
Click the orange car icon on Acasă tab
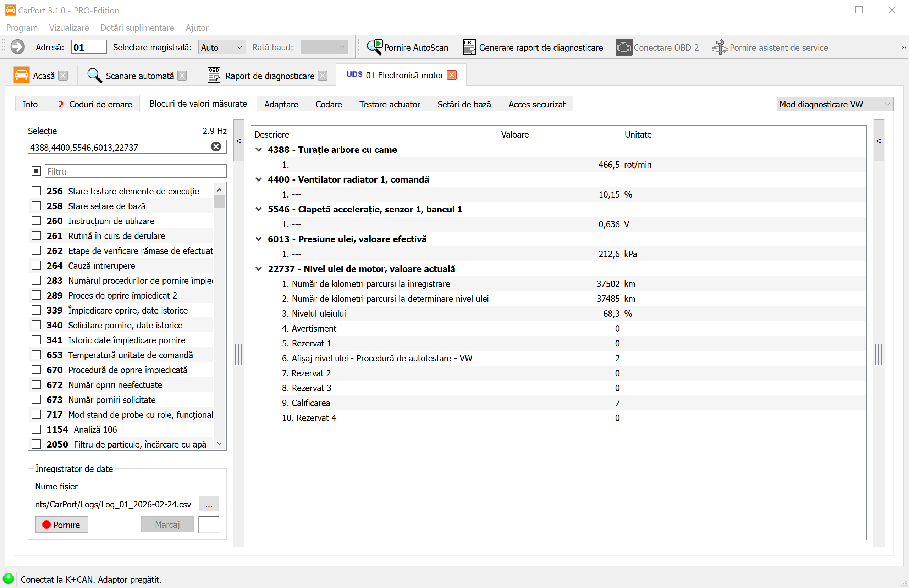click(x=21, y=75)
